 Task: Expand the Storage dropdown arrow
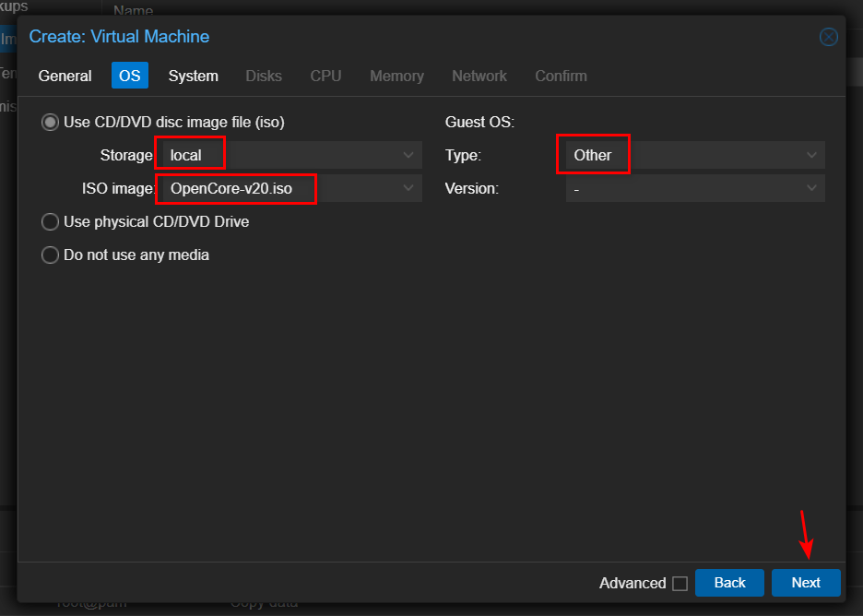click(x=408, y=155)
